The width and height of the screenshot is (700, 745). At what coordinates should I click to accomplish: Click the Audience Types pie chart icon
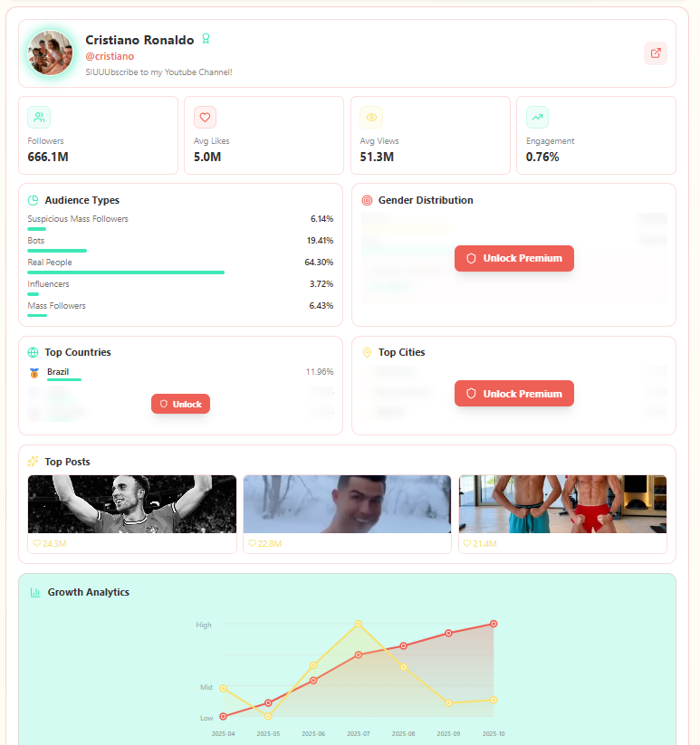click(33, 200)
